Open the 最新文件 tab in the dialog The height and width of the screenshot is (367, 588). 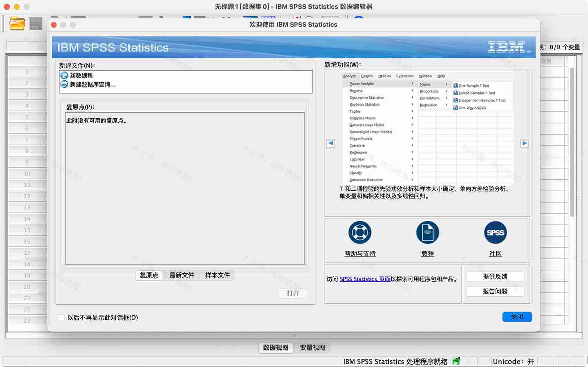click(181, 275)
